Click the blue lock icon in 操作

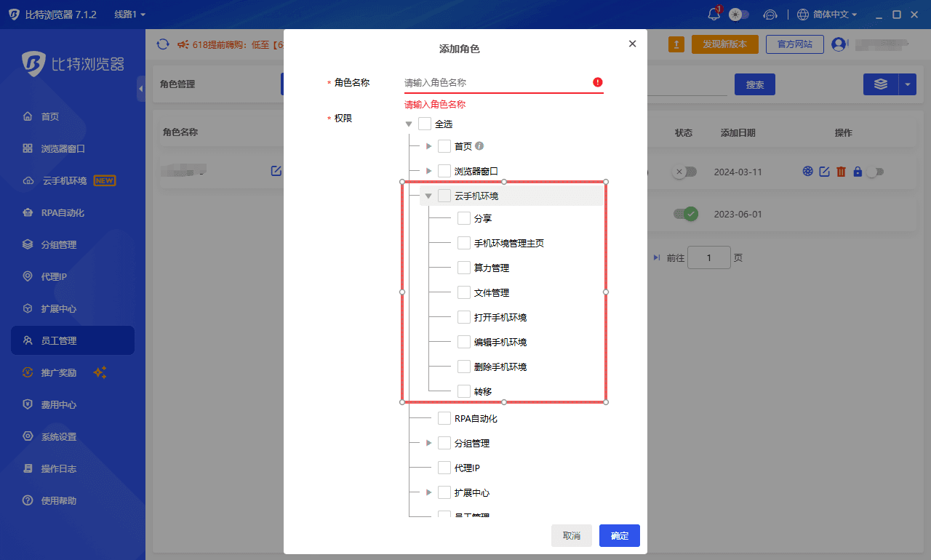[x=858, y=172]
